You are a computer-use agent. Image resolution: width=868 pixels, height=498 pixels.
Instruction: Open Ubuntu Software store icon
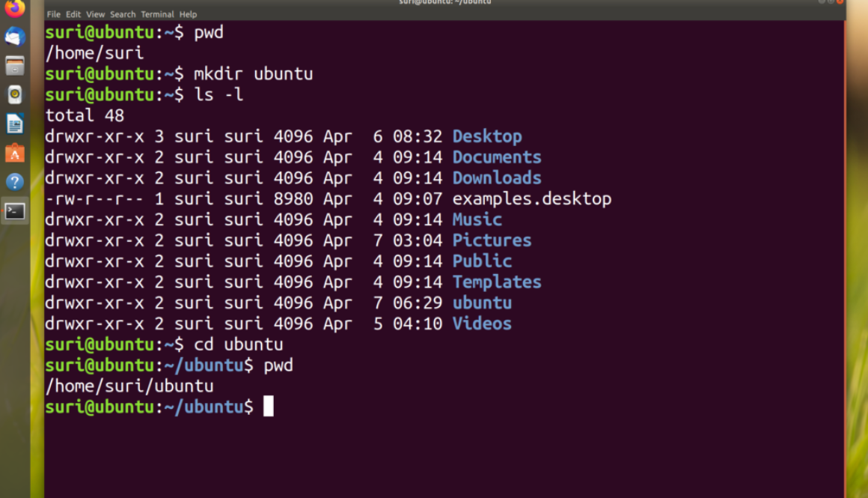(15, 153)
